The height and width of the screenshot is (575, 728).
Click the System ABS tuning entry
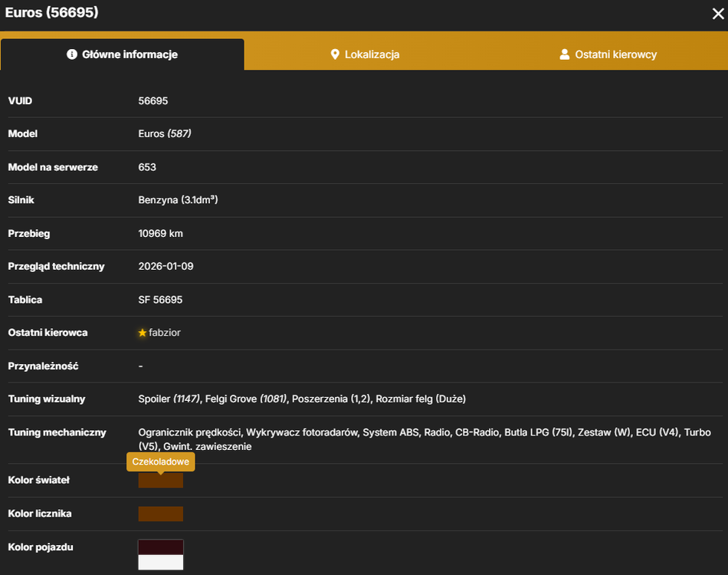coord(391,432)
